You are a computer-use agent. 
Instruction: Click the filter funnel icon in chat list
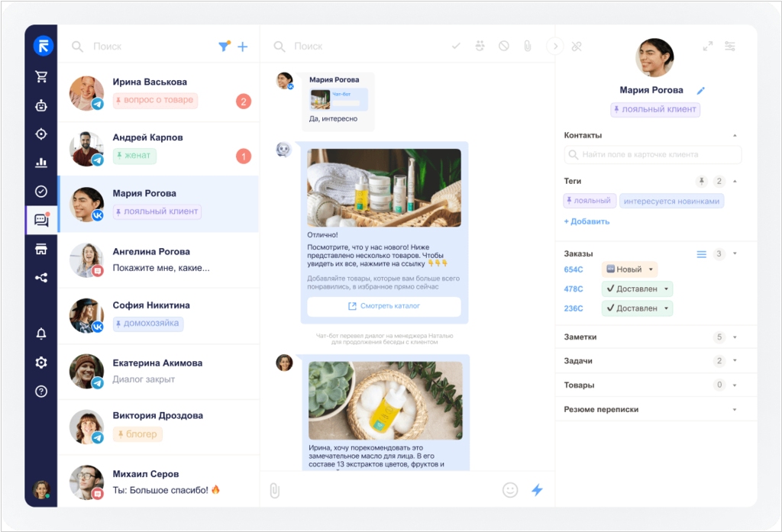coord(224,47)
